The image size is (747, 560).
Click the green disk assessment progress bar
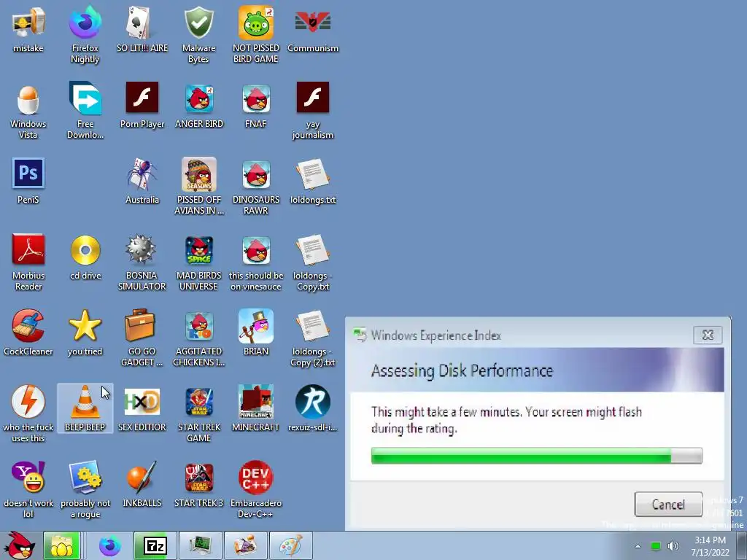pyautogui.click(x=536, y=456)
